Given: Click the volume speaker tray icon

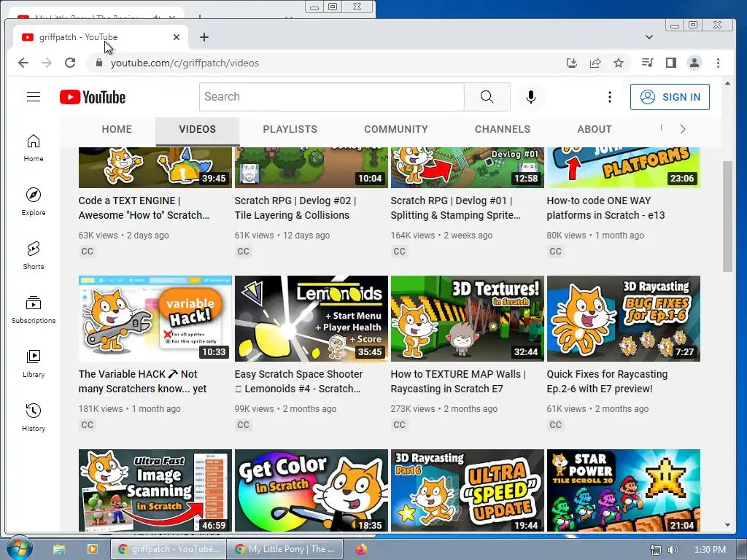Looking at the screenshot, I should click(x=673, y=550).
